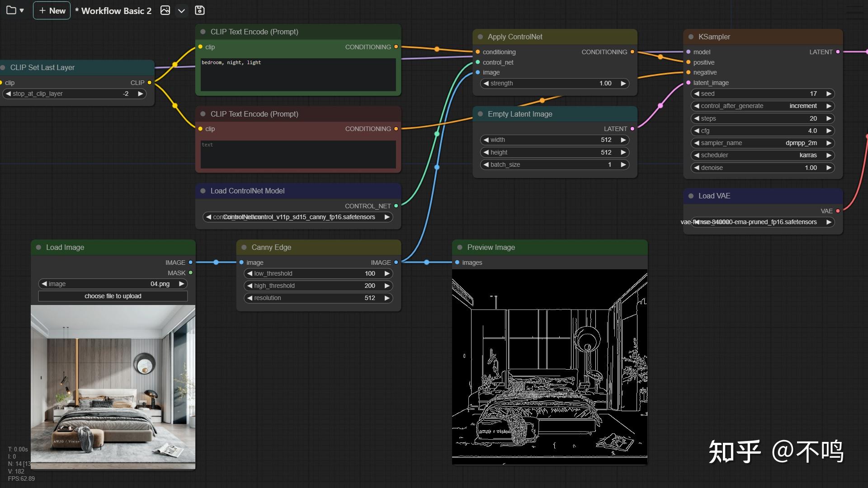Image resolution: width=868 pixels, height=488 pixels.
Task: Click choose file to upload button
Action: point(113,296)
